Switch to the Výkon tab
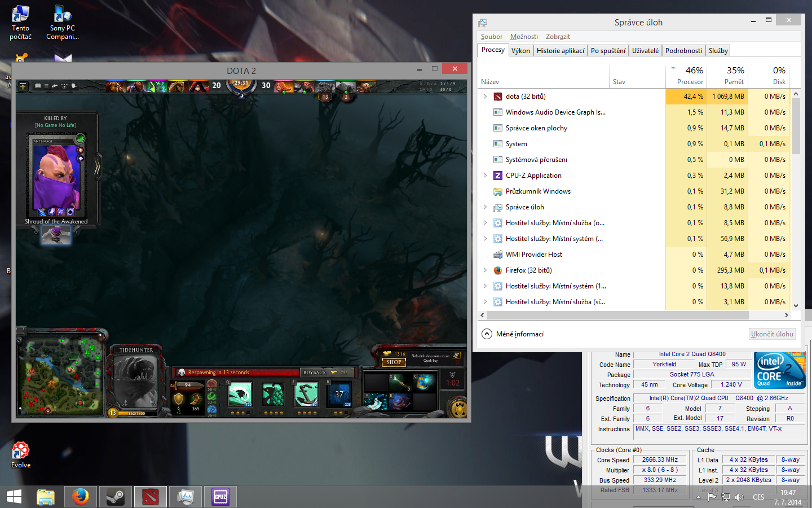Image resolution: width=812 pixels, height=508 pixels. [520, 51]
